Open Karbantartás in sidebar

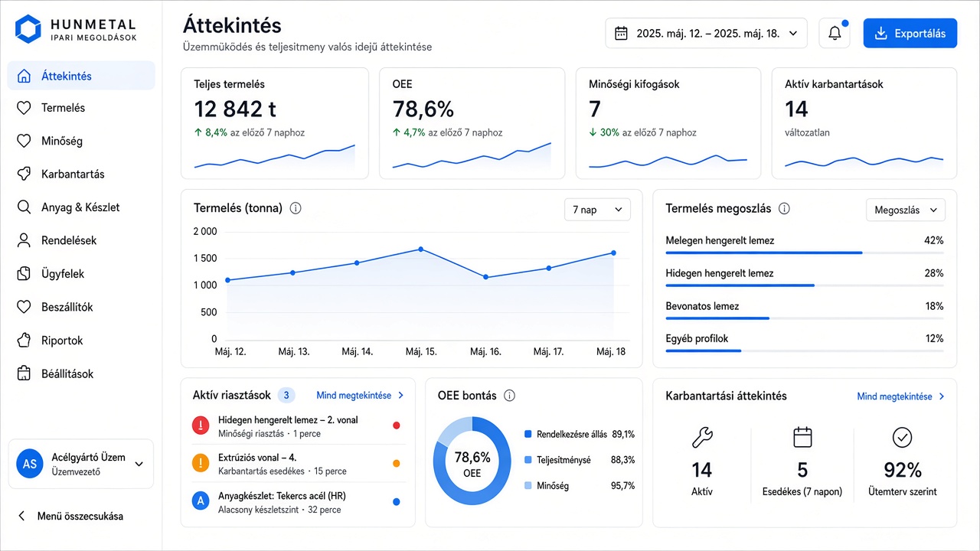pos(81,174)
